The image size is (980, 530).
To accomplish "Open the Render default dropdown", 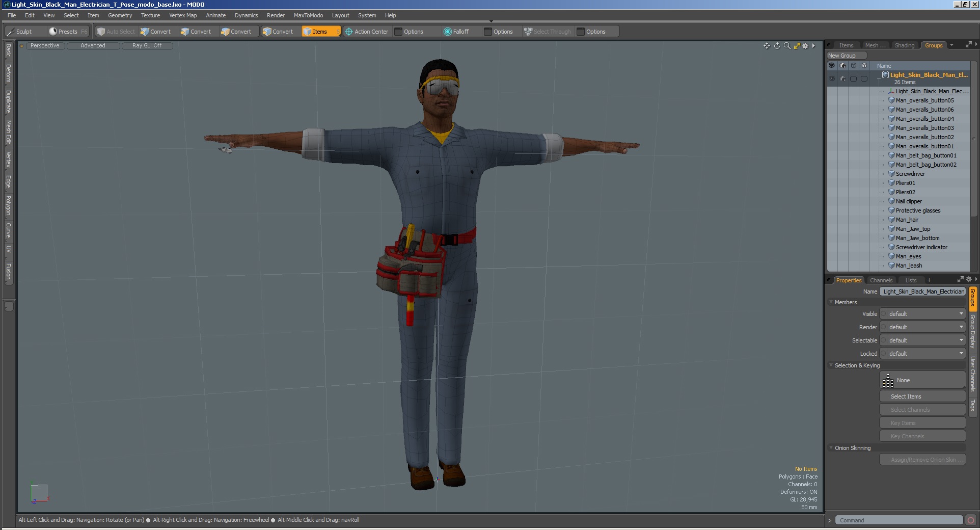I will coord(926,327).
